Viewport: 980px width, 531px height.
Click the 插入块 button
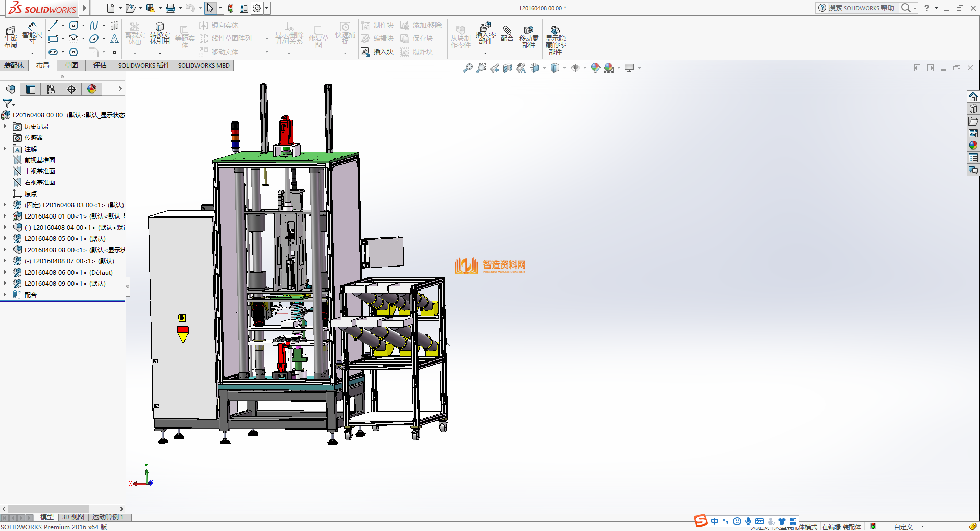click(377, 52)
